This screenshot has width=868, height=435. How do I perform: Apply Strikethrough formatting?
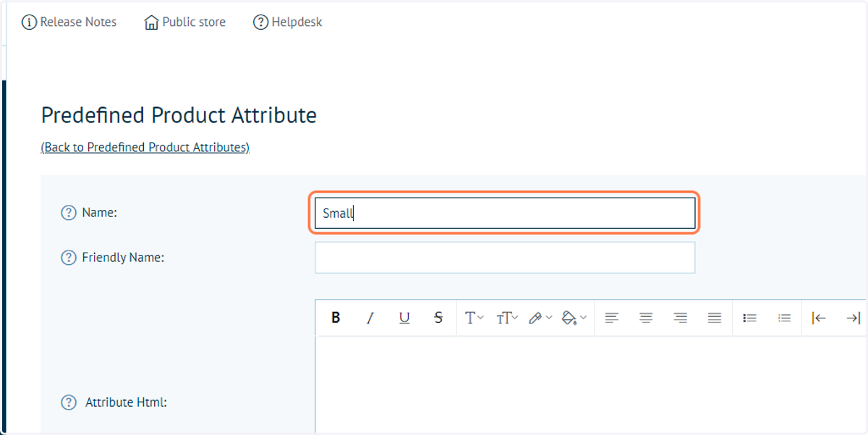[438, 318]
